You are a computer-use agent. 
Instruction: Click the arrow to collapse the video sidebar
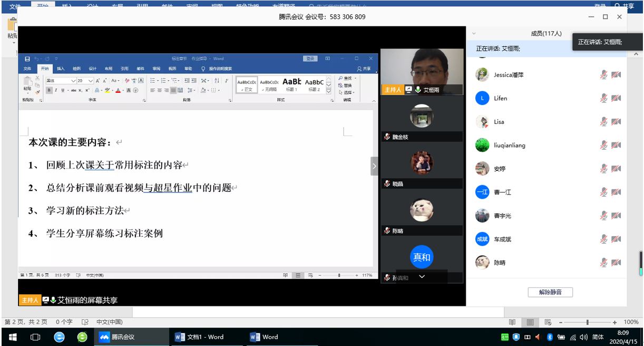tap(375, 166)
